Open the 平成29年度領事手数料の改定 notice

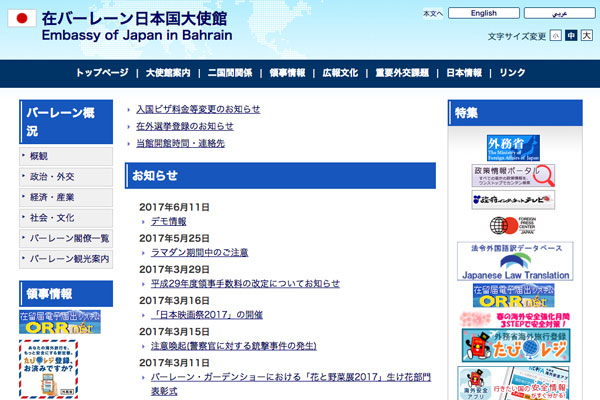pyautogui.click(x=245, y=284)
